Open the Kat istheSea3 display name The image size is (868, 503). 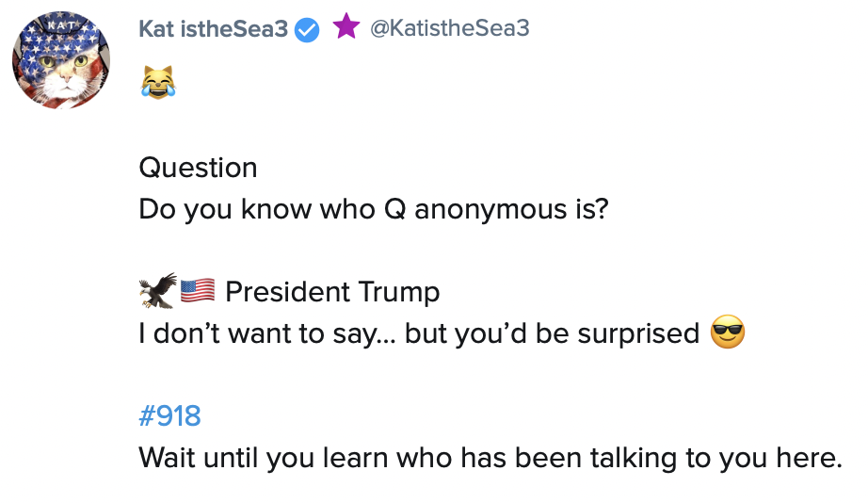pyautogui.click(x=213, y=28)
